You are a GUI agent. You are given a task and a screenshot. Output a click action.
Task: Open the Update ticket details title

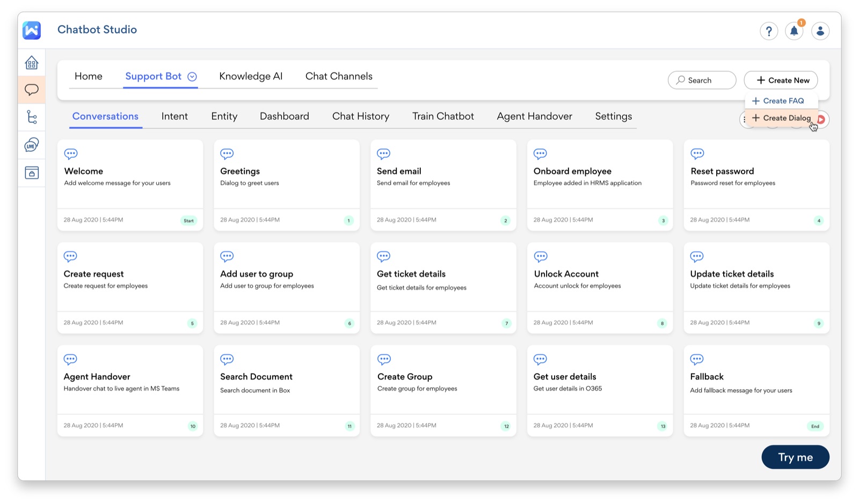[732, 274]
